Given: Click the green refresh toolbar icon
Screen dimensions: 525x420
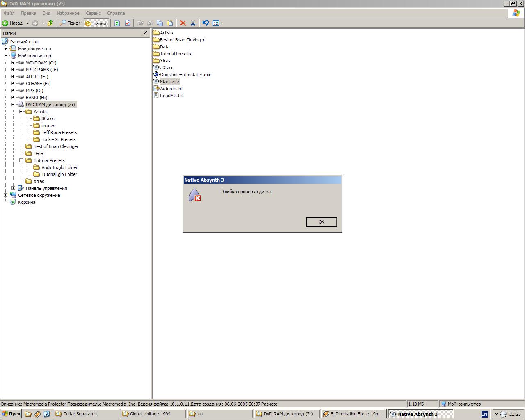Looking at the screenshot, I should pos(117,23).
